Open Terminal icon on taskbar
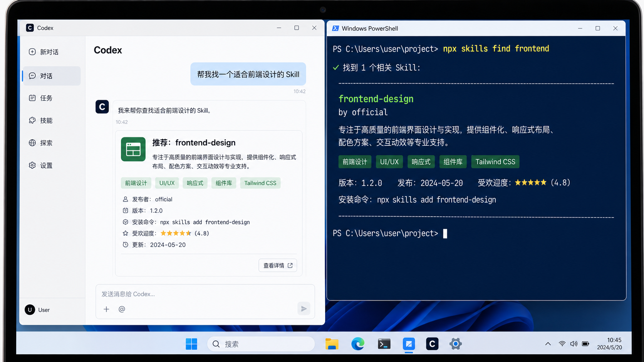The image size is (644, 362). point(384,344)
